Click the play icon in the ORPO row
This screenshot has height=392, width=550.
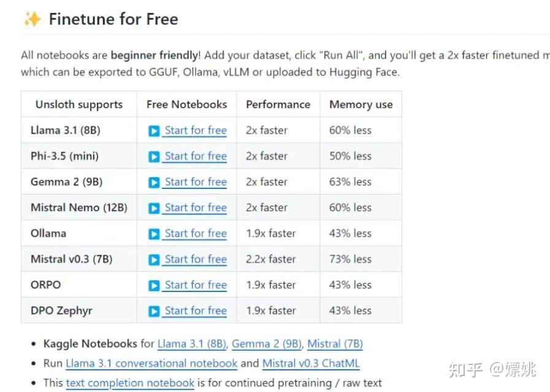click(154, 285)
